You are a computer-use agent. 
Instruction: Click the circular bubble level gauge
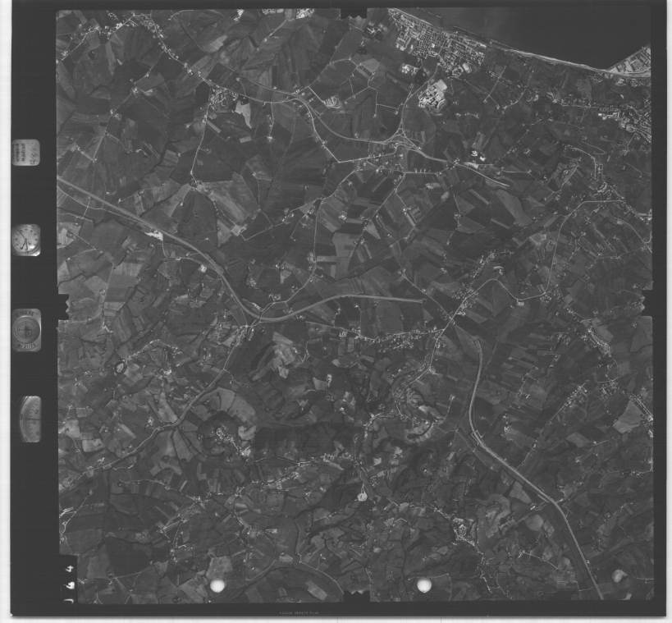(x=27, y=330)
